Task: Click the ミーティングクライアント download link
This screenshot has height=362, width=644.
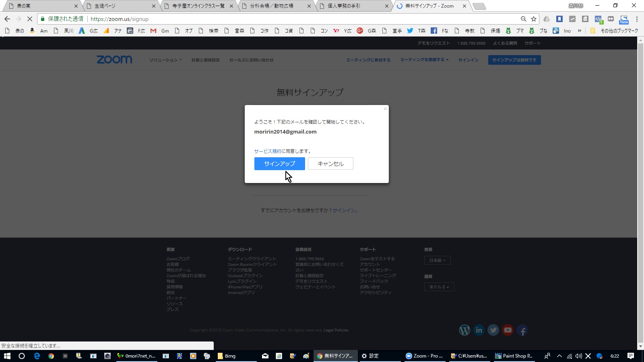Action: coord(252,259)
